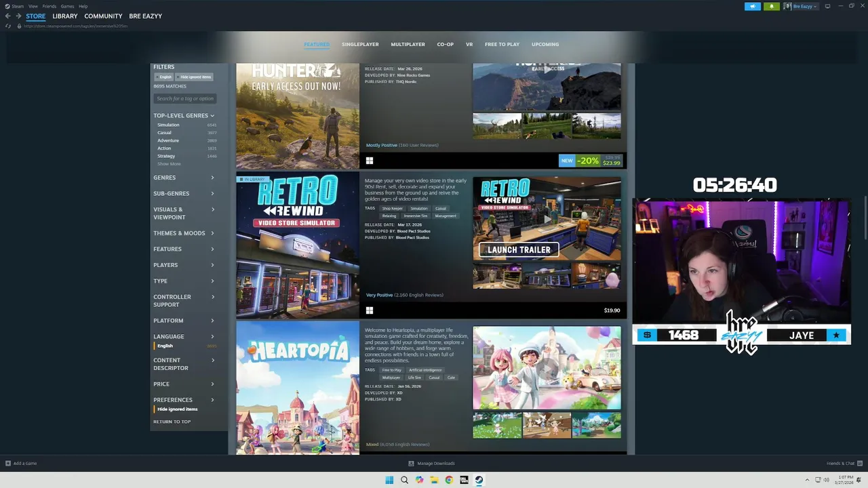
Task: Open the Manage Downloads icon
Action: pyautogui.click(x=411, y=464)
